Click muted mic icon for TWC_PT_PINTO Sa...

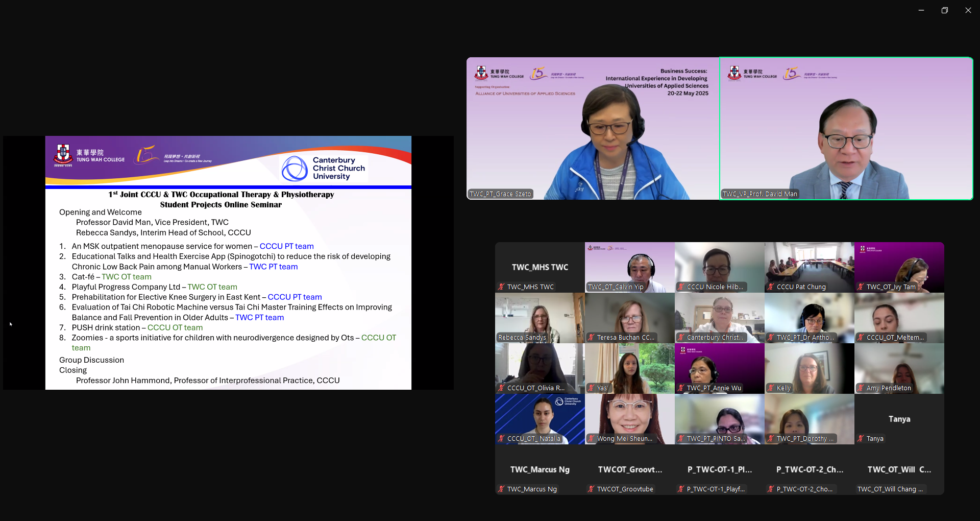(681, 439)
